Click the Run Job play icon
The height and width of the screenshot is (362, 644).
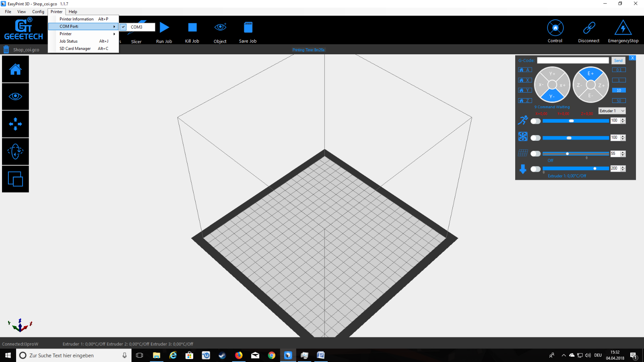tap(164, 28)
